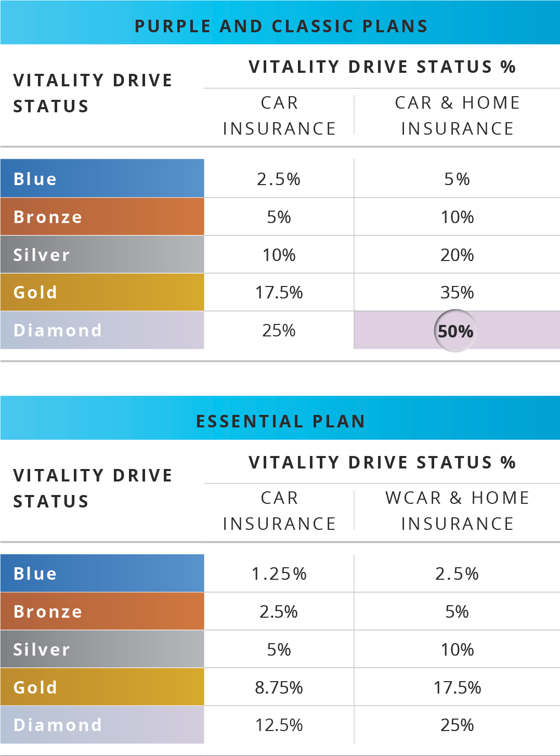Select the Gold status in Essential Plan table

pyautogui.click(x=102, y=687)
